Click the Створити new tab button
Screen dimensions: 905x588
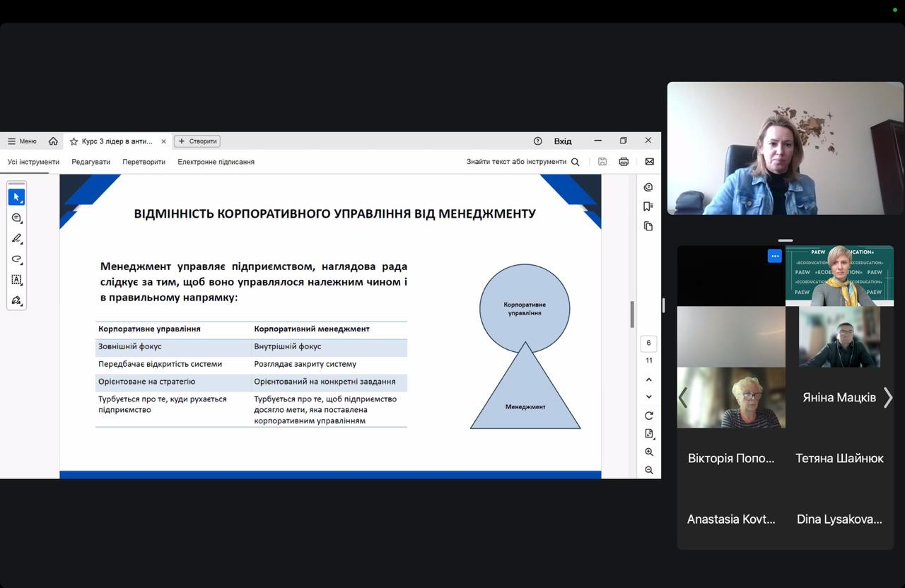pos(197,141)
